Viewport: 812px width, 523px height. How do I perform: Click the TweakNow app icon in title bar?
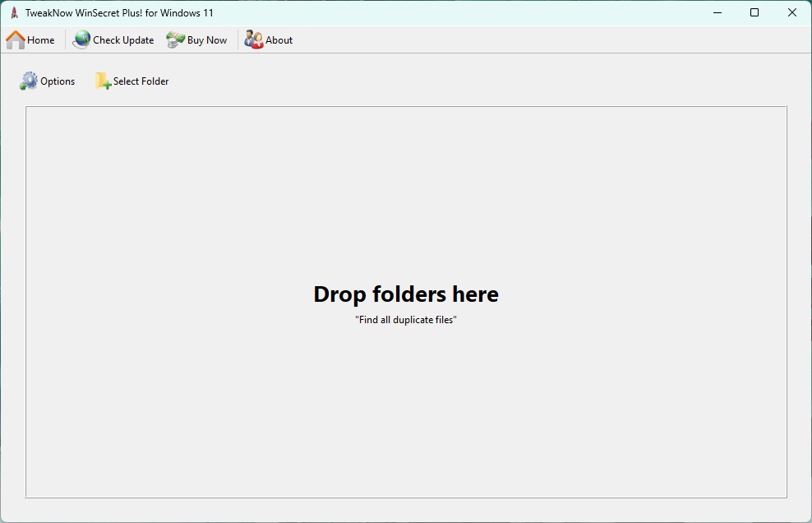pos(14,12)
